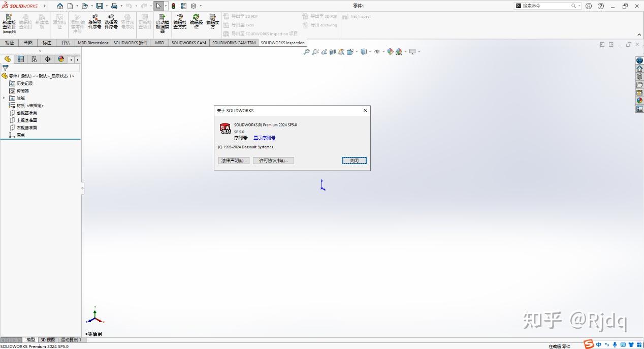Open the ConfigurationManager panel tab
This screenshot has height=349, width=644.
pos(34,59)
